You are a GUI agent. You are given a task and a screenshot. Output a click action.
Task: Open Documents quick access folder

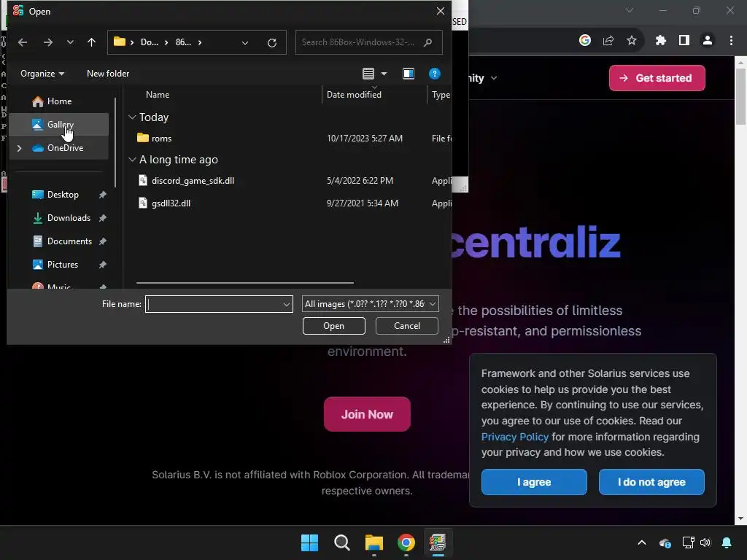(69, 241)
